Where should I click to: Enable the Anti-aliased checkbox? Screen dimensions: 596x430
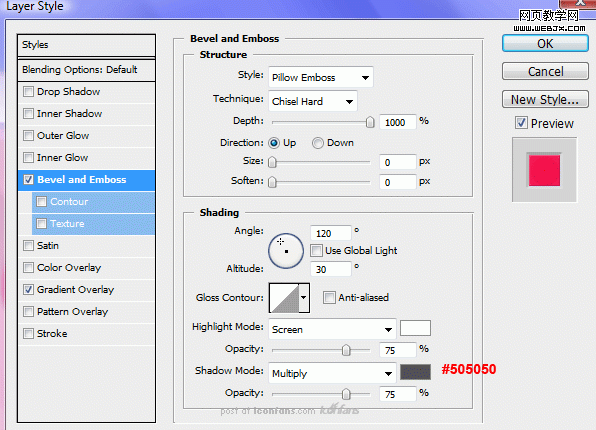point(329,297)
